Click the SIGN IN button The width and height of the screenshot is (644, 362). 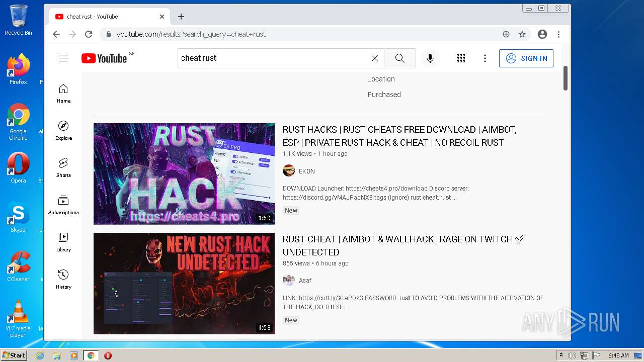tap(526, 58)
